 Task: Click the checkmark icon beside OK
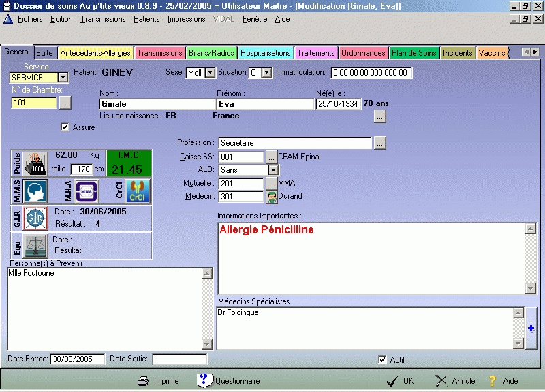[393, 381]
